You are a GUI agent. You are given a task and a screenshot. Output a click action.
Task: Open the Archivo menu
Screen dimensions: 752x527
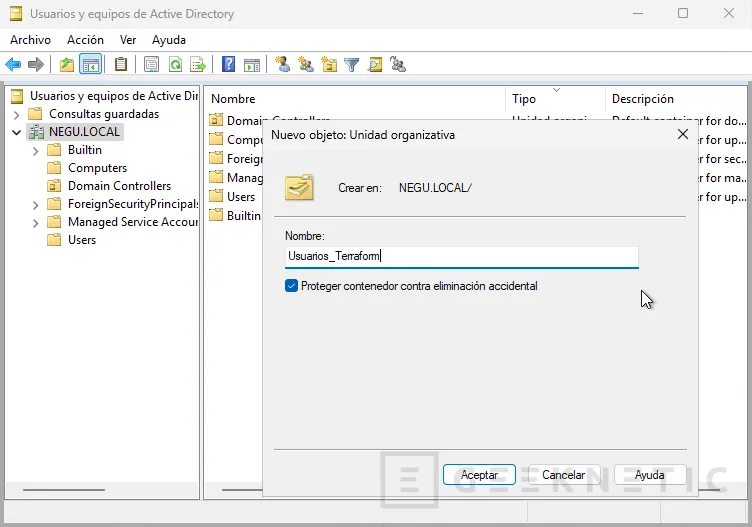point(30,40)
